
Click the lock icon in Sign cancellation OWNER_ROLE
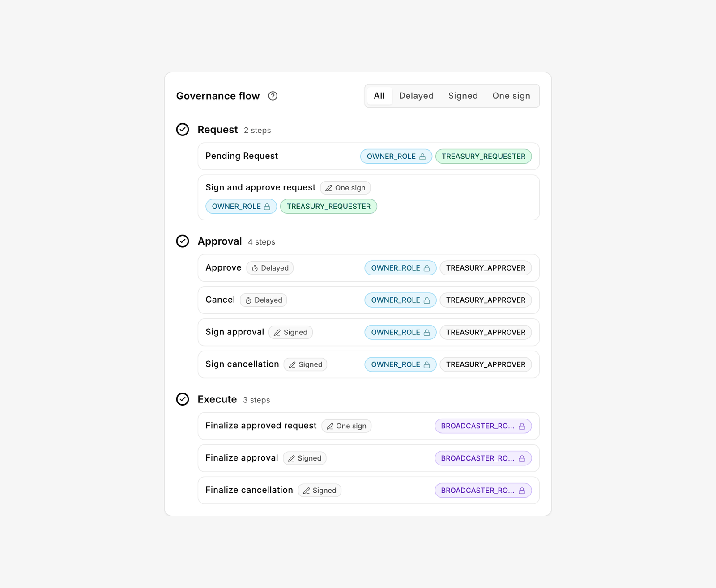point(426,365)
